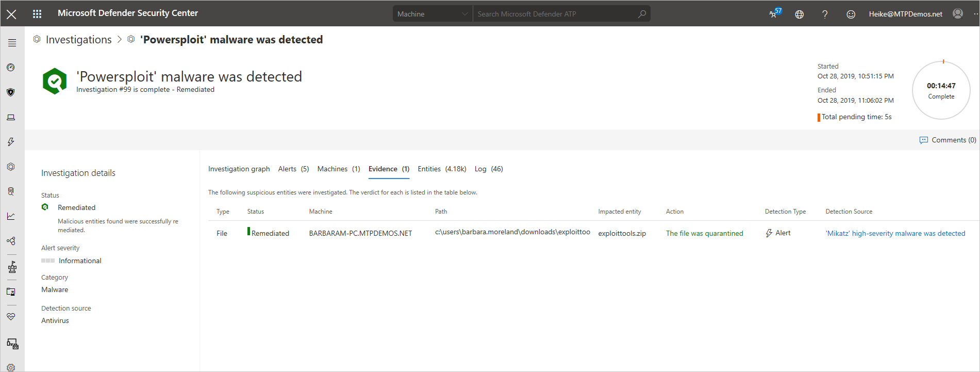Open 'Mikatz' high-severity malware detection link
The image size is (980, 372).
tap(895, 233)
